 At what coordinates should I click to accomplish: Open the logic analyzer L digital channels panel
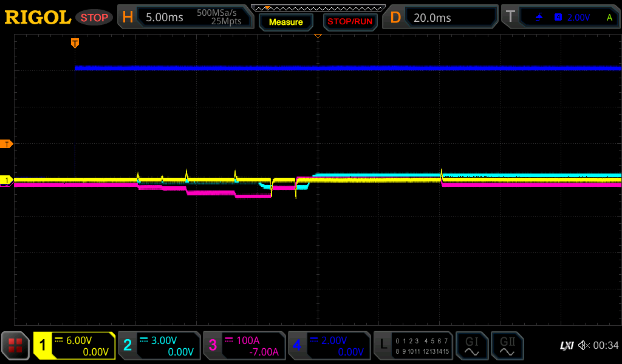[413, 346]
